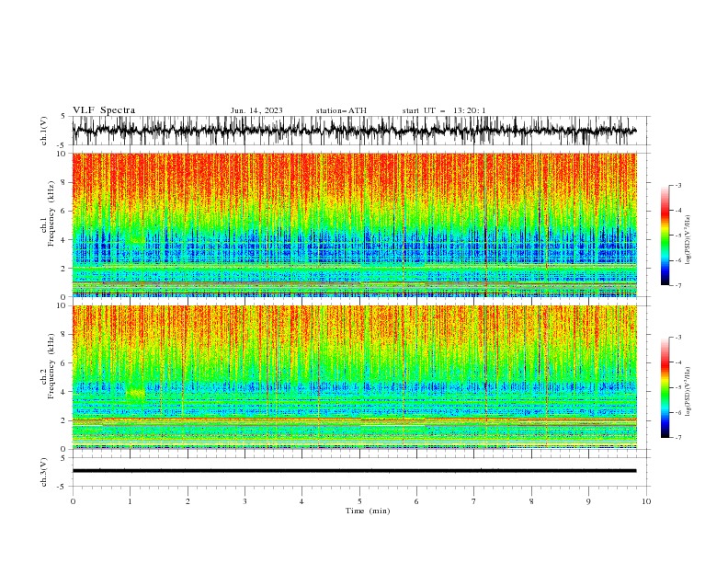Click the time axis tick label '1'
Viewport: 728px width, 563px height.
coord(130,501)
